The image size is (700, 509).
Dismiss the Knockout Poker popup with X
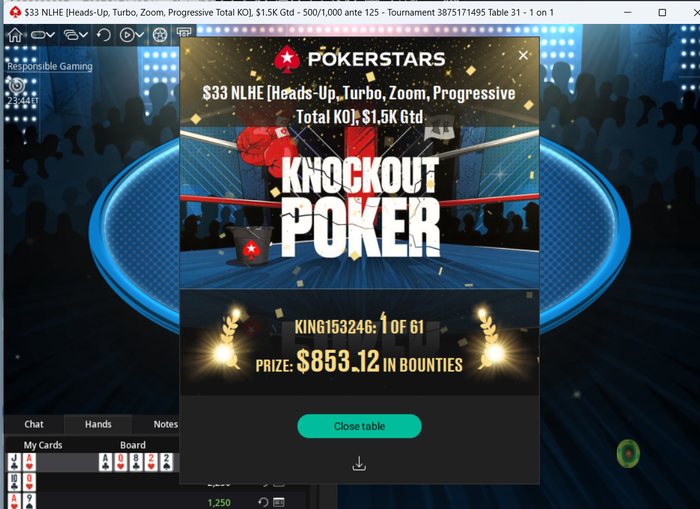[523, 55]
